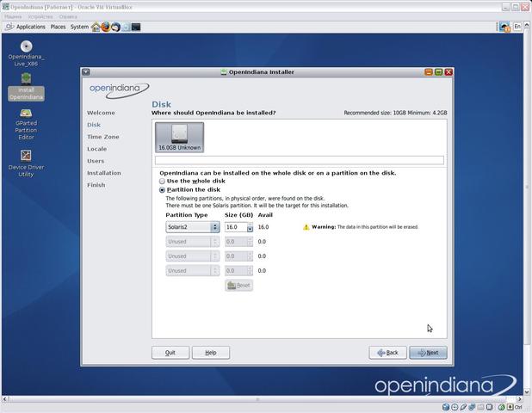Click the Help button in installer
This screenshot has width=532, height=413.
(211, 353)
